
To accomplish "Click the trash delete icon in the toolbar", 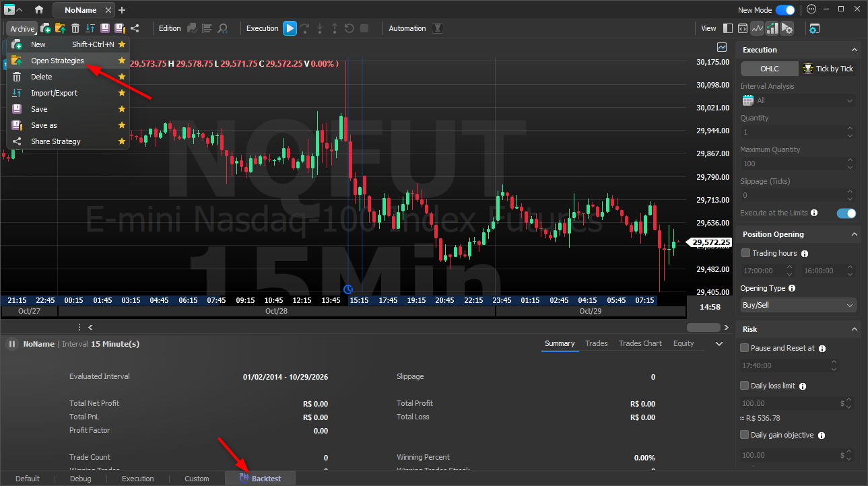I will coord(75,28).
